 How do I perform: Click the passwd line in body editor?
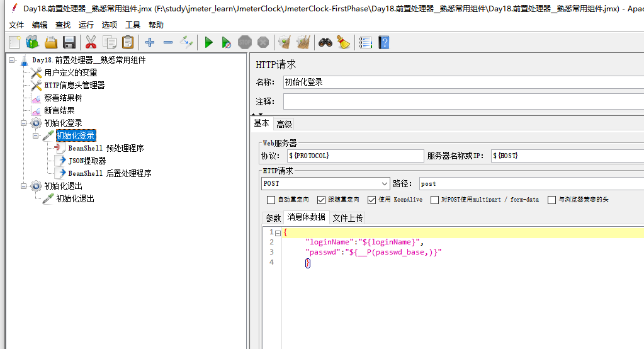click(x=373, y=253)
